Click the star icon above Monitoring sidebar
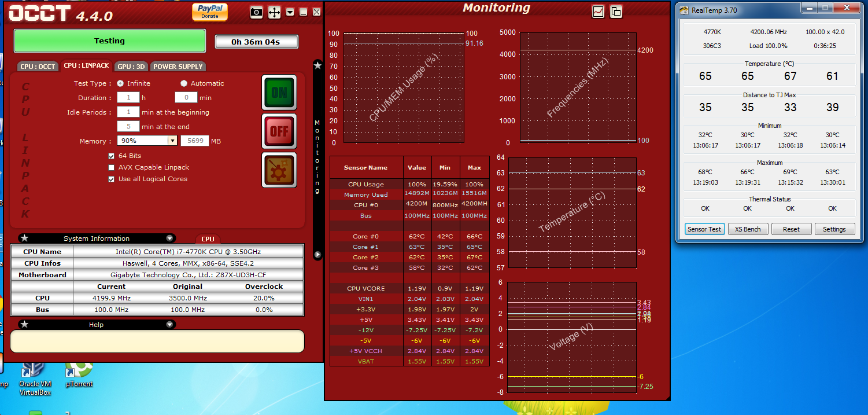The height and width of the screenshot is (415, 868). (x=317, y=66)
